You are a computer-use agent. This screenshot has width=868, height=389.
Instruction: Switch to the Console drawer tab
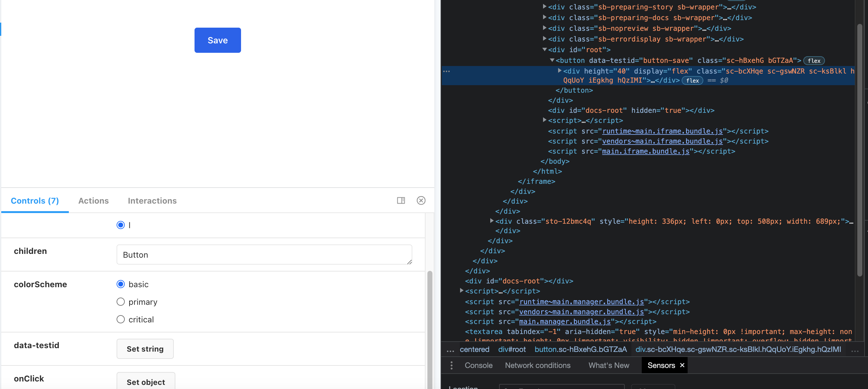479,365
